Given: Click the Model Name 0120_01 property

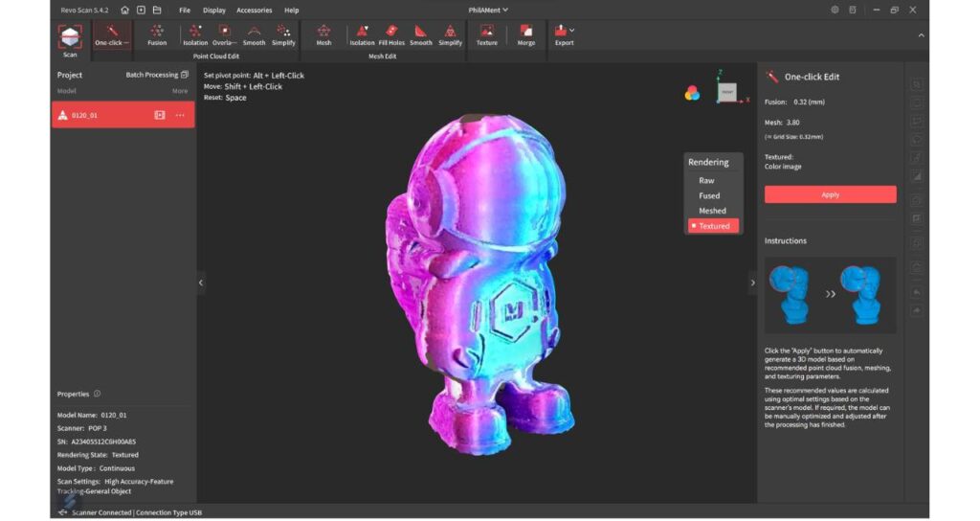Looking at the screenshot, I should click(x=92, y=415).
